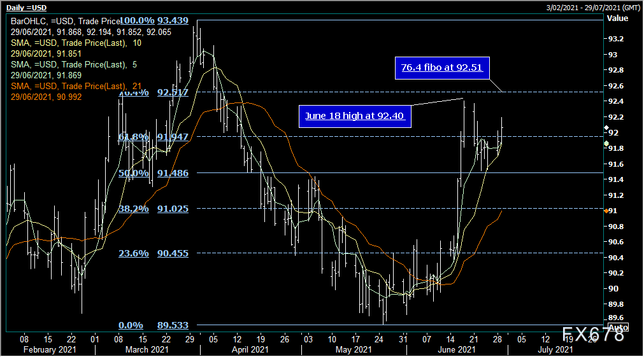Click the white last-price diamond marker above 92

(605, 128)
